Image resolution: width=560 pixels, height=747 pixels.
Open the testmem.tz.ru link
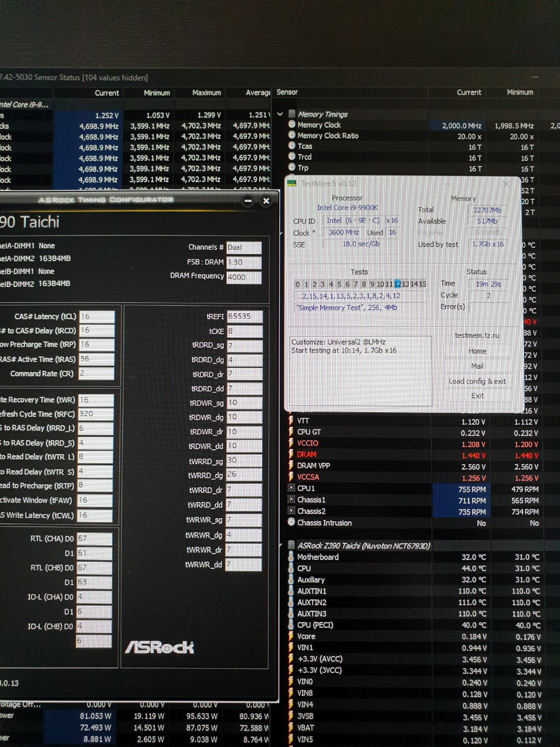(x=477, y=336)
